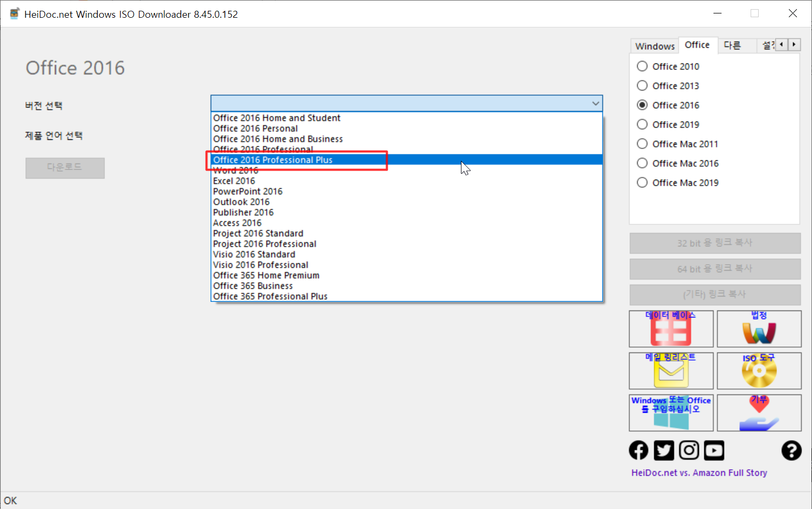Open the buy Windows or Office tile
Viewport: 812px width, 509px height.
pos(671,413)
